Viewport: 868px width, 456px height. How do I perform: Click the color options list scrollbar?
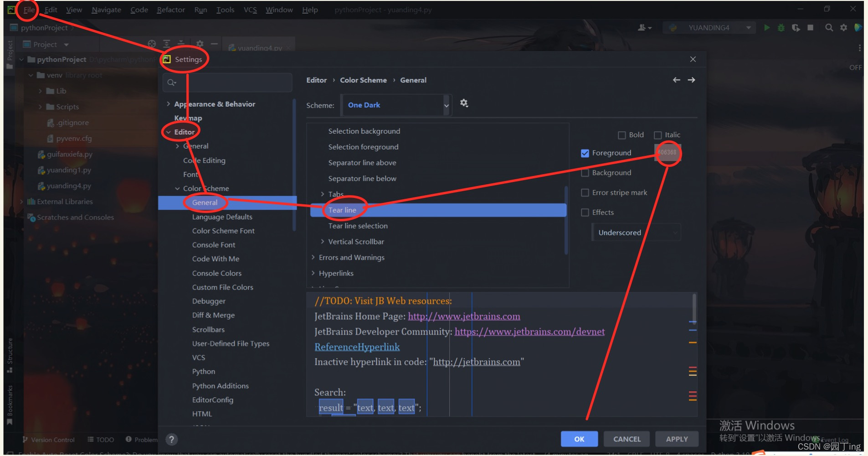(566, 220)
